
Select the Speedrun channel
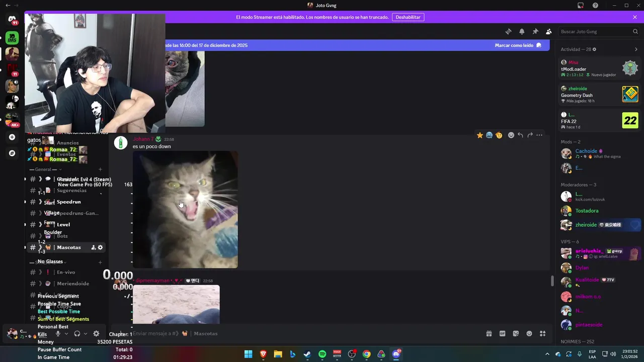click(x=65, y=202)
